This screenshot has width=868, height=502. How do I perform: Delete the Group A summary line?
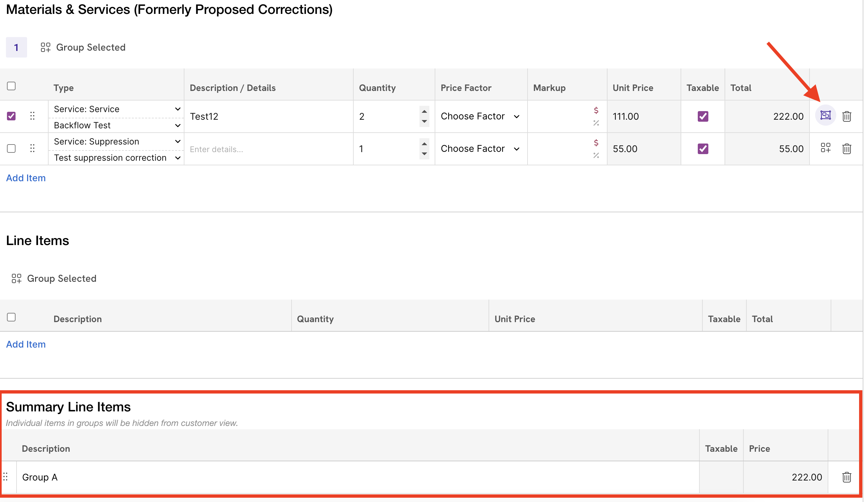847,477
